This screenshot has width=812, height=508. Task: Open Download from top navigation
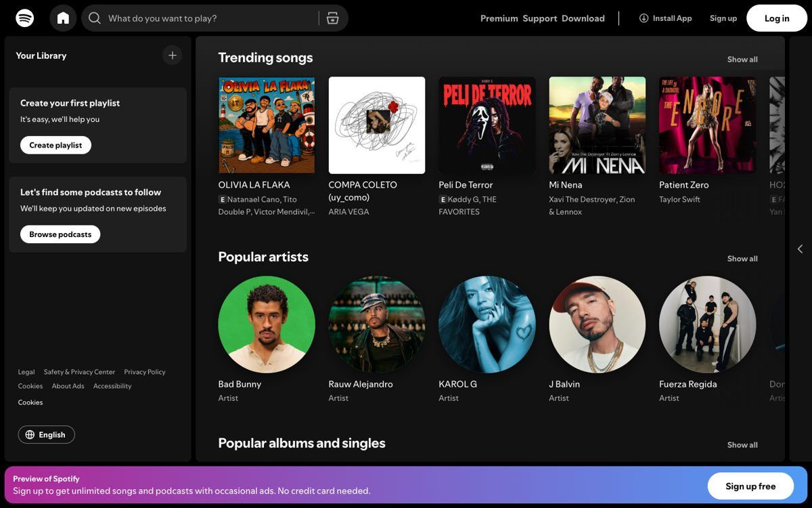click(x=583, y=18)
